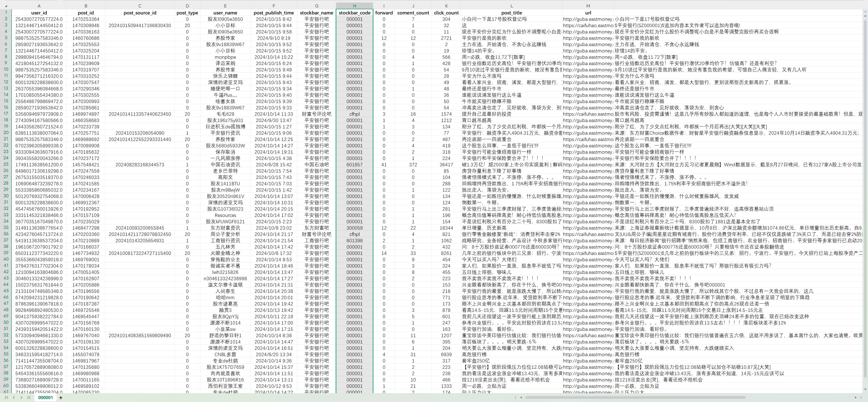The width and height of the screenshot is (868, 402).
Task: Open the first guba.eastmoney URL cell
Action: (x=588, y=19)
